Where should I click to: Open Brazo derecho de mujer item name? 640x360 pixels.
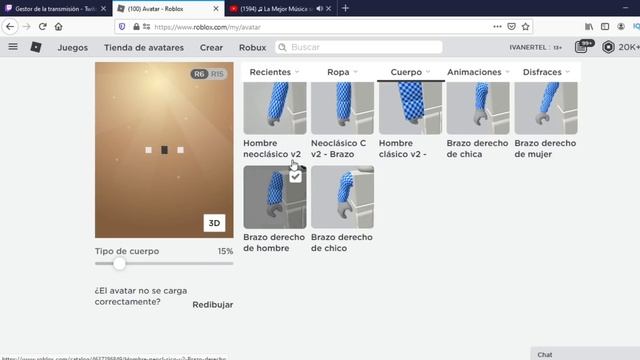pos(545,149)
